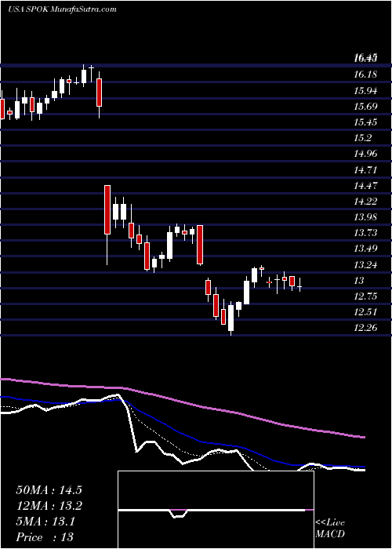Click the '5MA : 13.1' legend value

click(45, 522)
